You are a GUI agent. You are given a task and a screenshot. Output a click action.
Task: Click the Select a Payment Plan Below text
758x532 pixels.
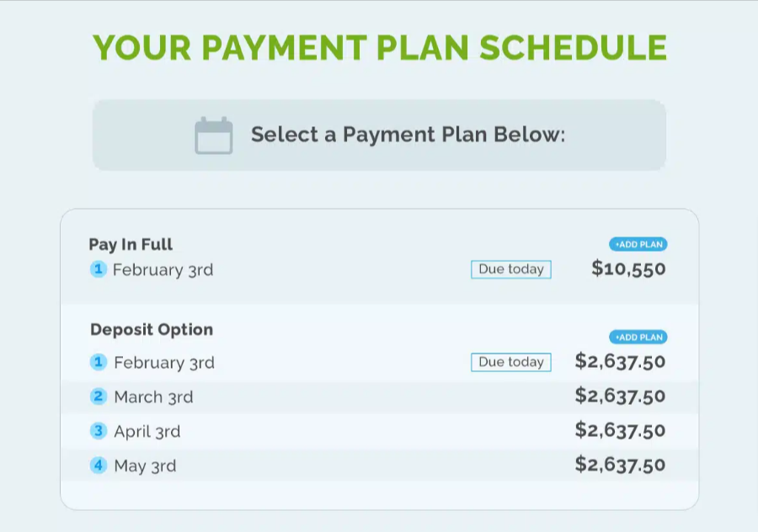coord(408,135)
